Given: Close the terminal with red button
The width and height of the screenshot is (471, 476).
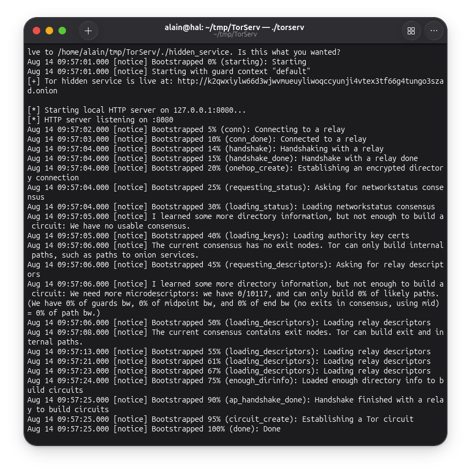Looking at the screenshot, I should (36, 31).
